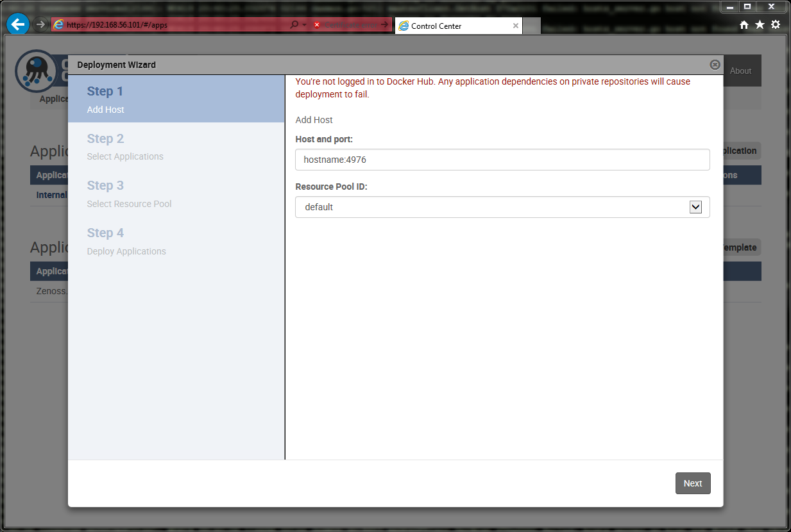Open browser Tools gear icon
This screenshot has width=791, height=532.
click(776, 24)
